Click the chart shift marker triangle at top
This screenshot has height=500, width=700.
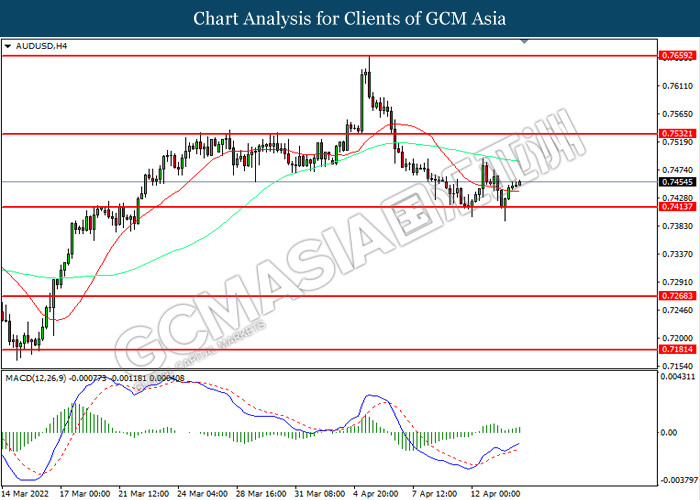tap(525, 42)
